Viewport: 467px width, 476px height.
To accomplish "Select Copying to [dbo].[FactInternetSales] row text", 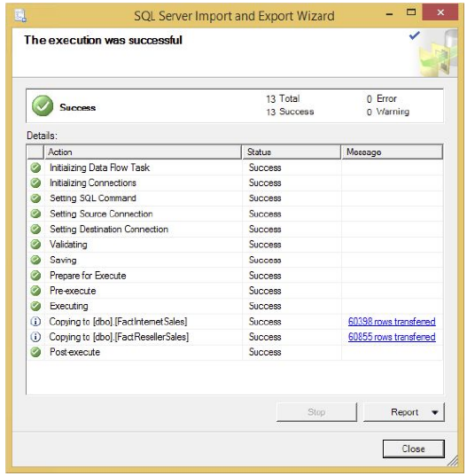I will [118, 322].
